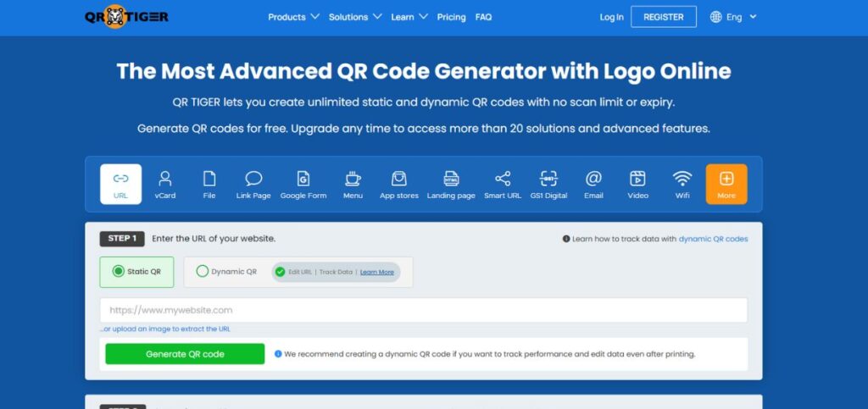The height and width of the screenshot is (409, 868).
Task: Open the Learn More link for Dynamic QR
Action: (x=377, y=272)
